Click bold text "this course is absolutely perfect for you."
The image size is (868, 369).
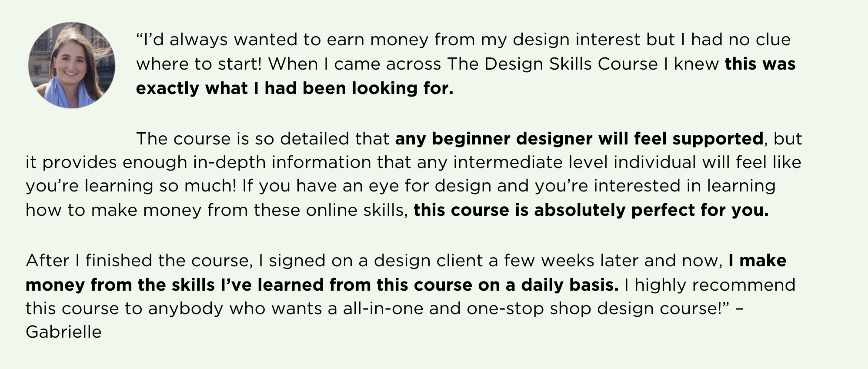(591, 210)
